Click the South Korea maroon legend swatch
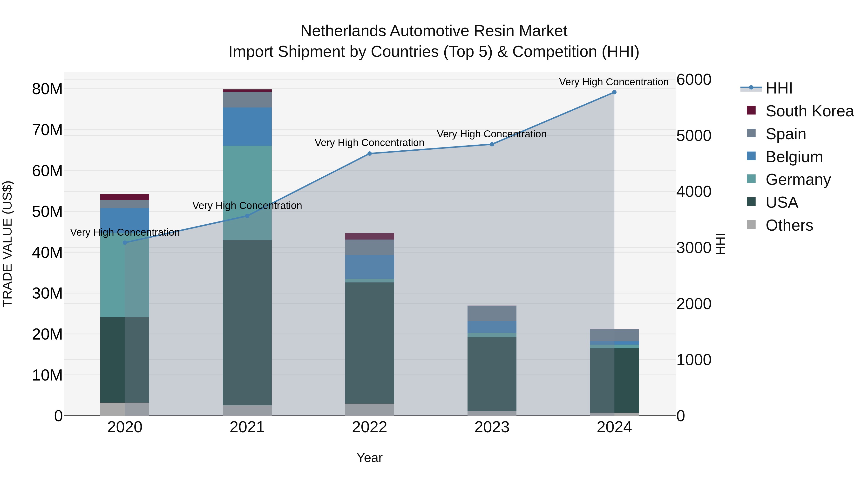The height and width of the screenshot is (488, 868). point(751,110)
